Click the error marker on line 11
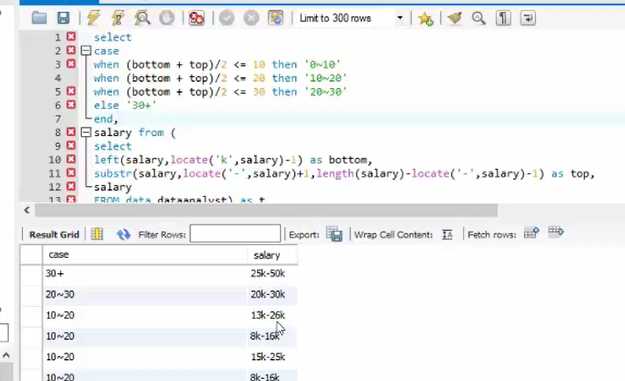Screen dimensions: 625x381 coord(71,173)
